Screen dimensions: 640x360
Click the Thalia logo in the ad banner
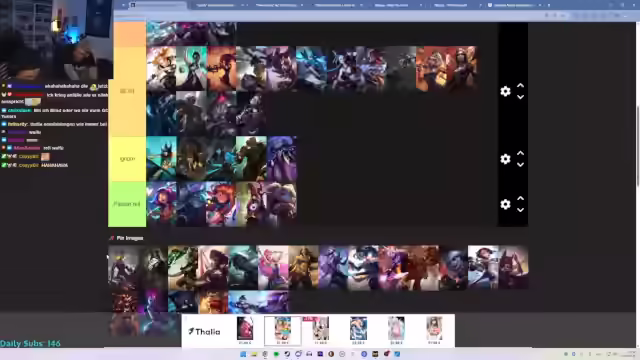pos(204,331)
